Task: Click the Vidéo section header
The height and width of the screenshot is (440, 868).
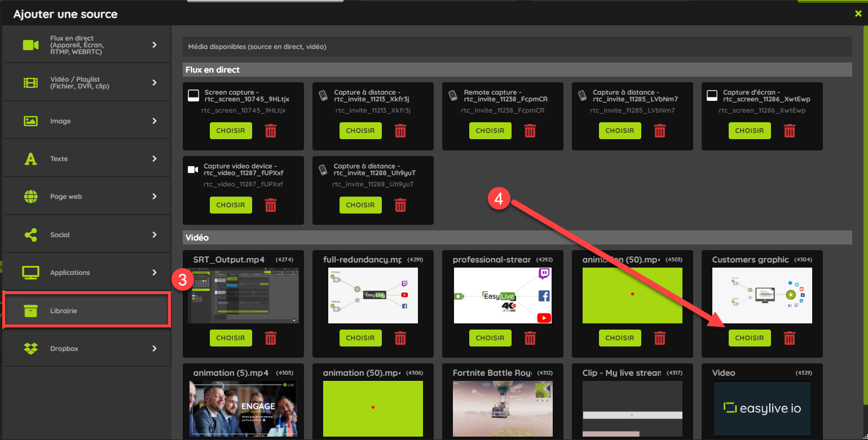Action: (518, 238)
